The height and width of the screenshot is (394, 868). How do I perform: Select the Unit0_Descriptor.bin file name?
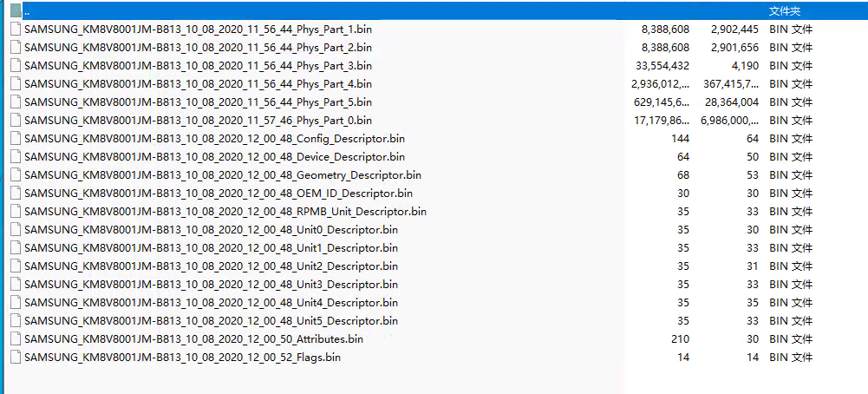[211, 230]
